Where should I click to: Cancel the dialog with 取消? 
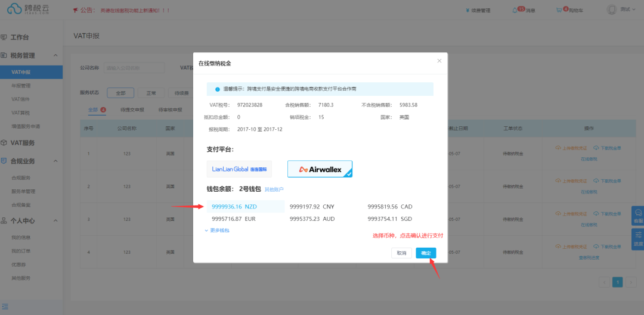401,253
